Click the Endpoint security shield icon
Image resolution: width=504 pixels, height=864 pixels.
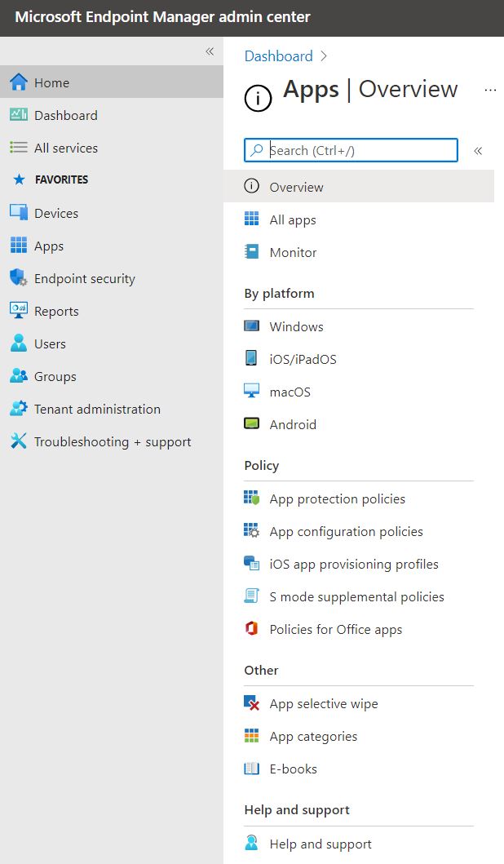coord(19,277)
